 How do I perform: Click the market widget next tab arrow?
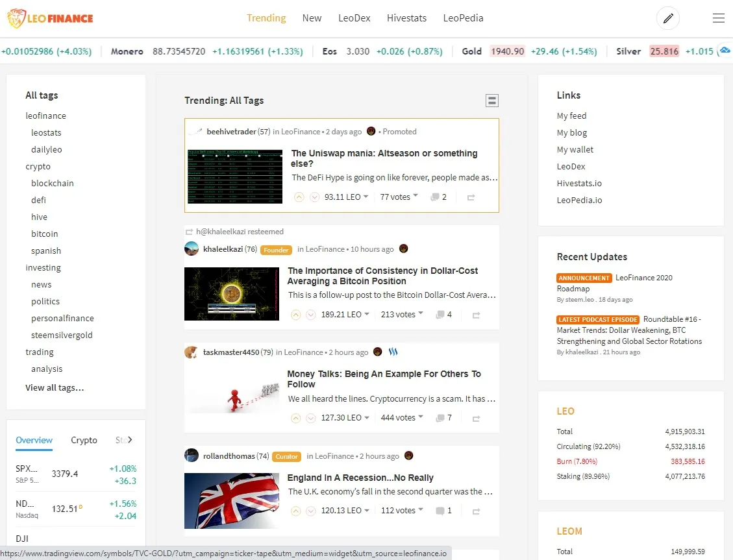click(x=130, y=439)
